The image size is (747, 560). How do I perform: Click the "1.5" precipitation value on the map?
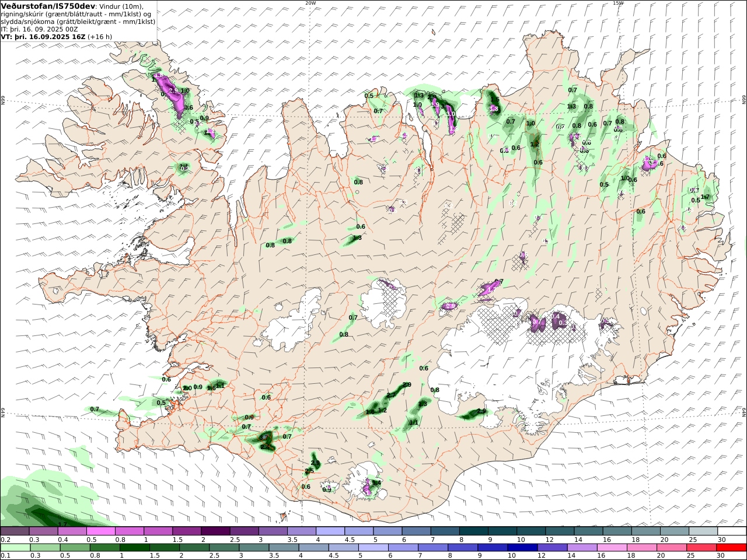495,99
